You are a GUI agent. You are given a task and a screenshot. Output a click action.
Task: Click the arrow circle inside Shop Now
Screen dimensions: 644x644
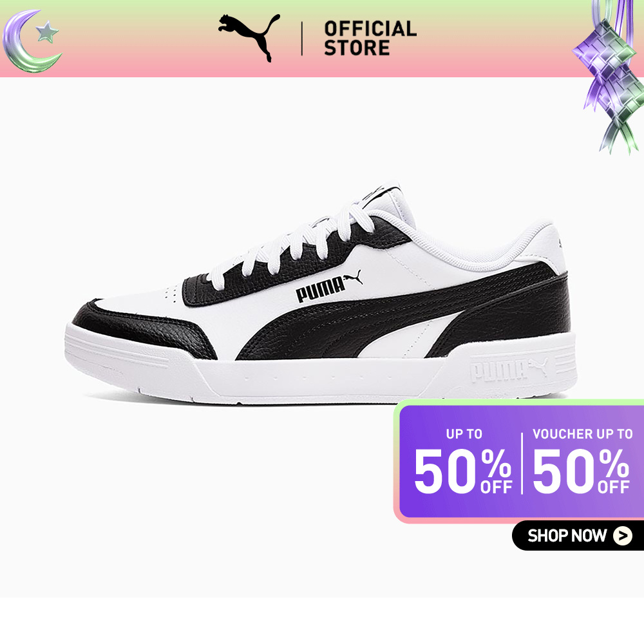point(623,536)
